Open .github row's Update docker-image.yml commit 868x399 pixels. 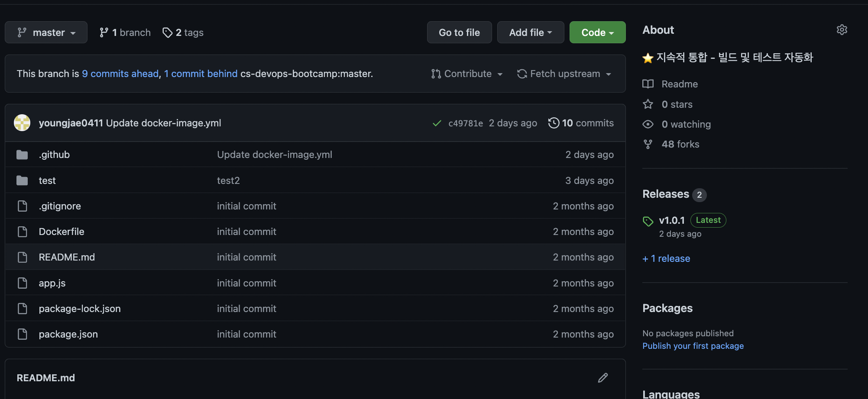click(275, 154)
